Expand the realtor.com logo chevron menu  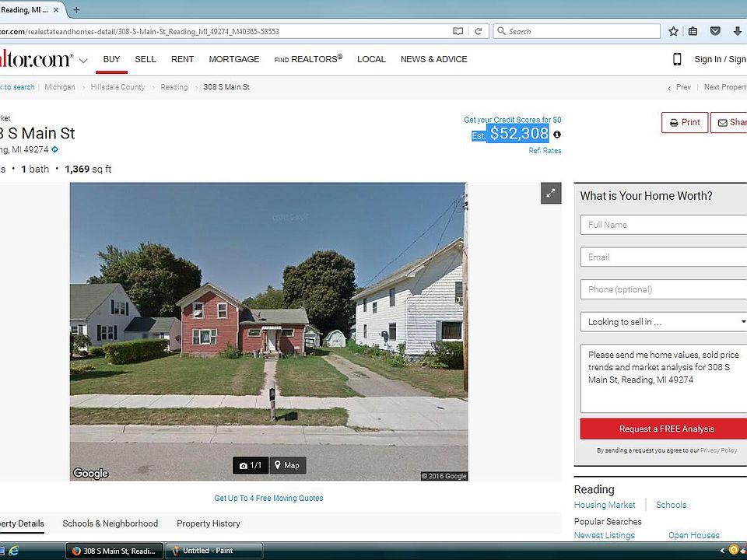point(83,60)
